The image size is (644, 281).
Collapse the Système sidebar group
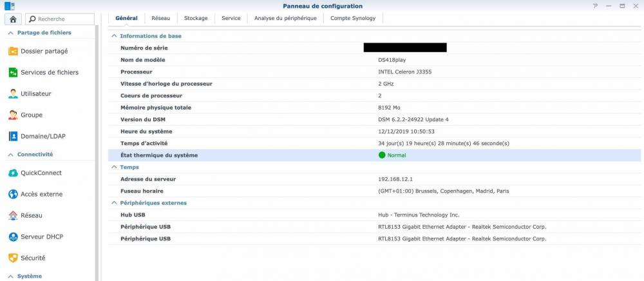pos(11,276)
